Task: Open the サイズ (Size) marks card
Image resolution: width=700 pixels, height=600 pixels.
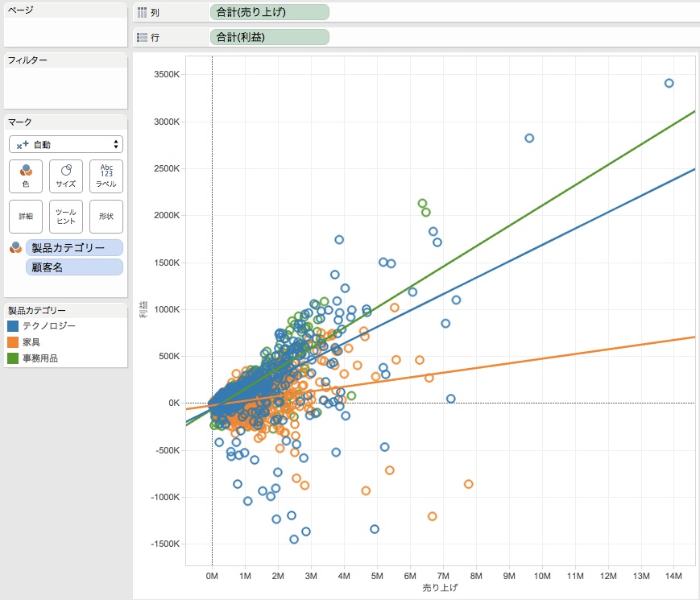Action: (66, 176)
